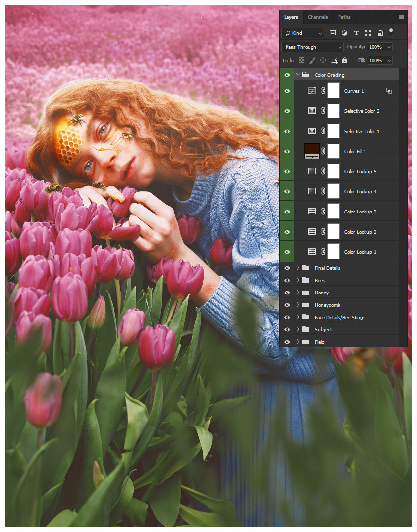Expand the Face Details/Bee Stings group
Viewport: 417px width, 532px height.
point(298,317)
